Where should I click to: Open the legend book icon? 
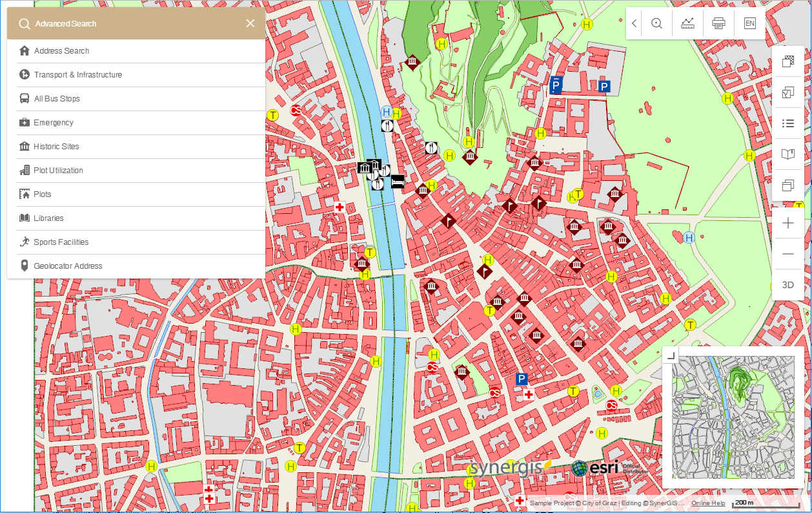[787, 154]
